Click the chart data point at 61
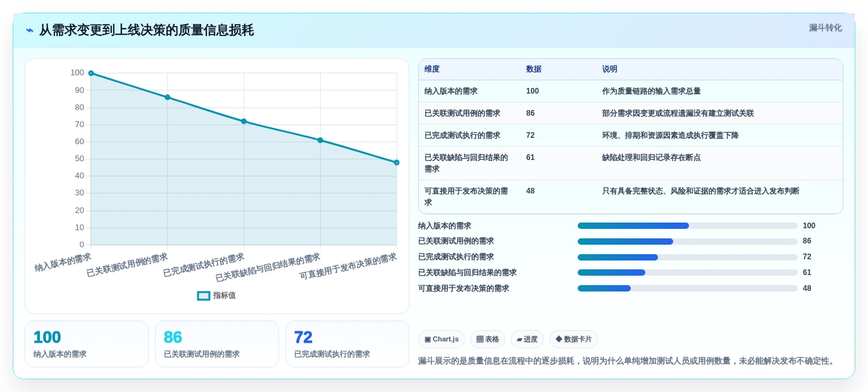 (x=320, y=140)
